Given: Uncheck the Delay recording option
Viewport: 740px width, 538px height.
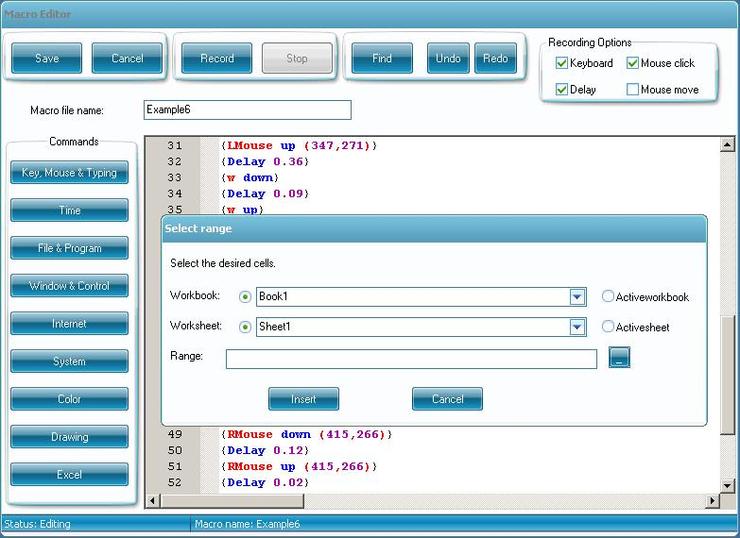Looking at the screenshot, I should tap(562, 90).
